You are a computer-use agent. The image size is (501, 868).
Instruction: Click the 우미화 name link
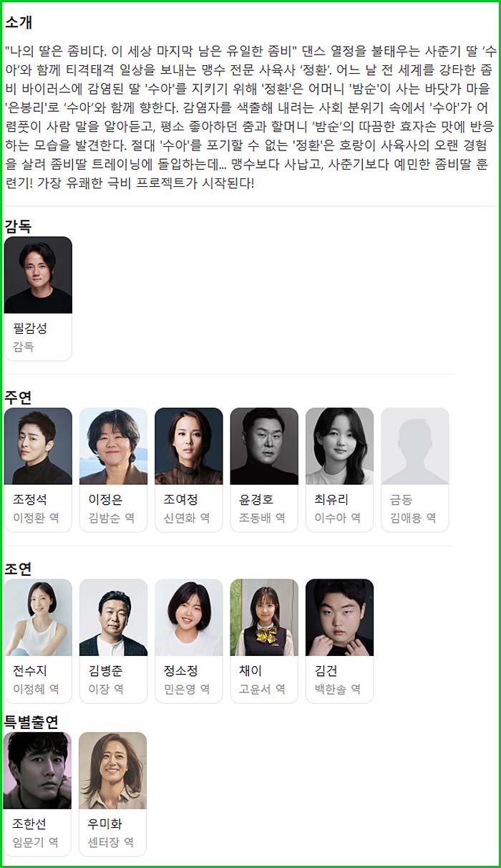coord(105,824)
